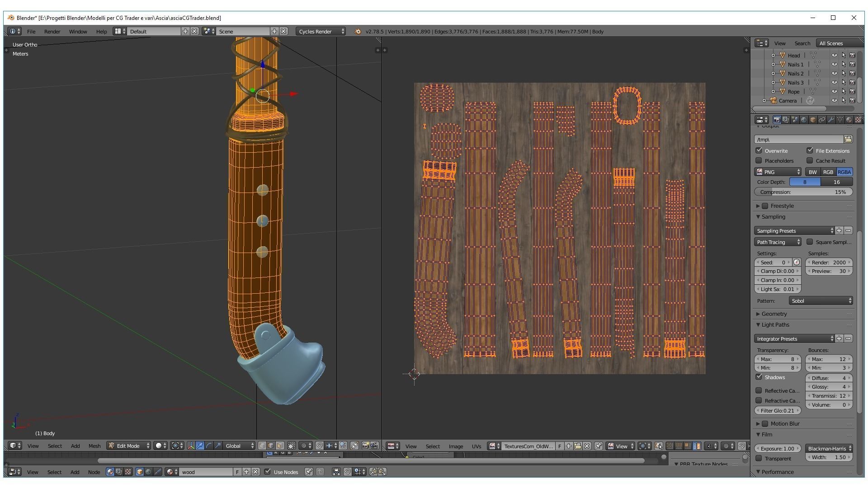
Task: Choose object shader nodes (cube icon)
Action: click(139, 472)
